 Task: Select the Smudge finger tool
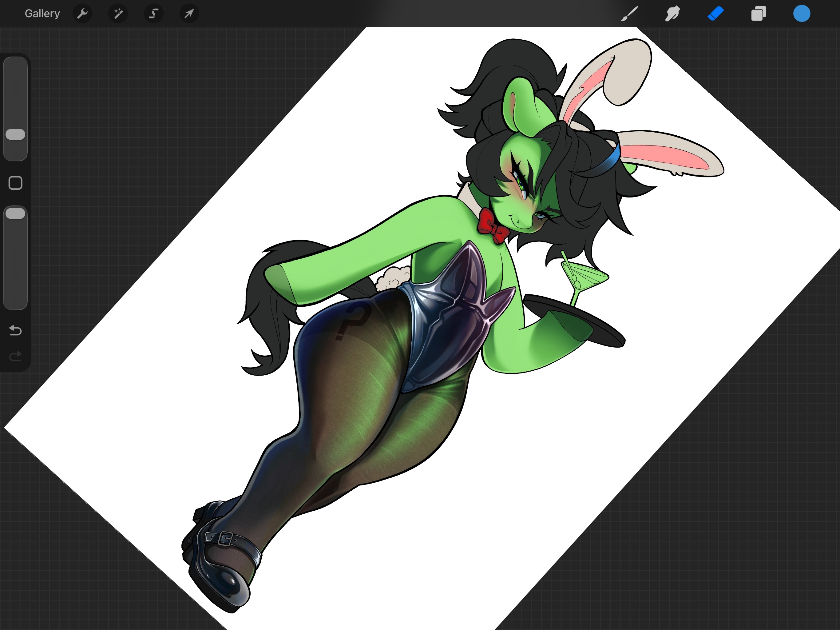672,14
